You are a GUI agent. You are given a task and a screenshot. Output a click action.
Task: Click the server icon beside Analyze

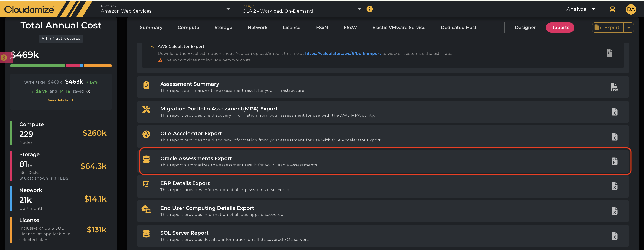tap(612, 9)
